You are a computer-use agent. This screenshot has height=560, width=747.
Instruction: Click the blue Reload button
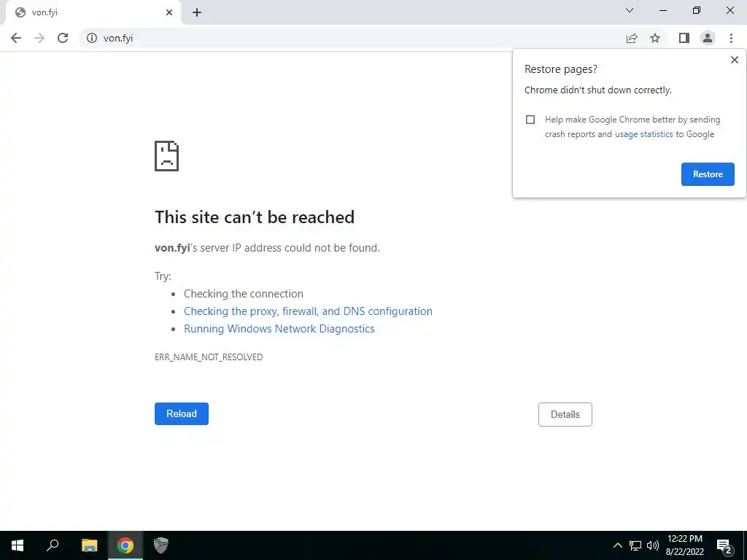[x=182, y=414]
